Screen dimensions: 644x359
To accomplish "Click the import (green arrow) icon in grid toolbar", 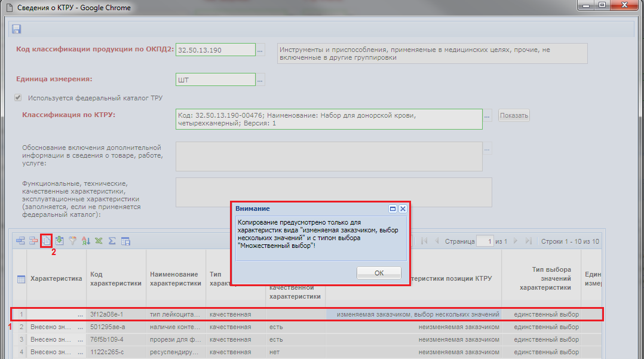I will coord(59,241).
